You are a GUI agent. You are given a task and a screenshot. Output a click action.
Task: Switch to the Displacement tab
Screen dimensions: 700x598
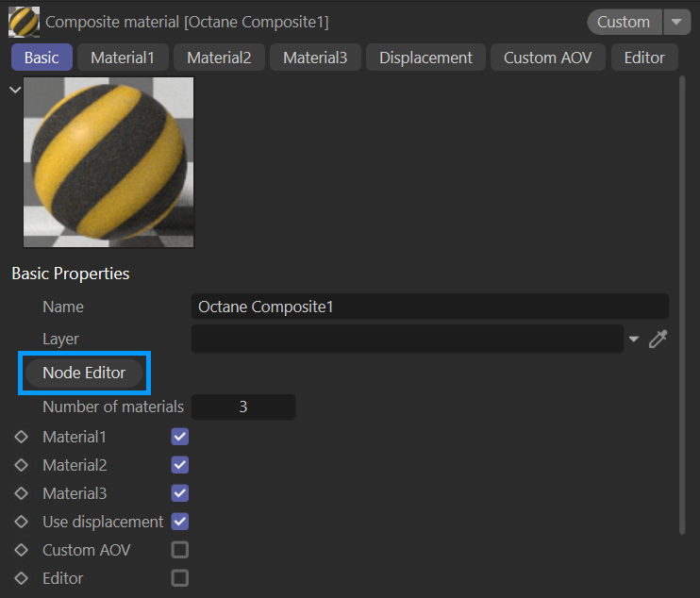pyautogui.click(x=425, y=58)
